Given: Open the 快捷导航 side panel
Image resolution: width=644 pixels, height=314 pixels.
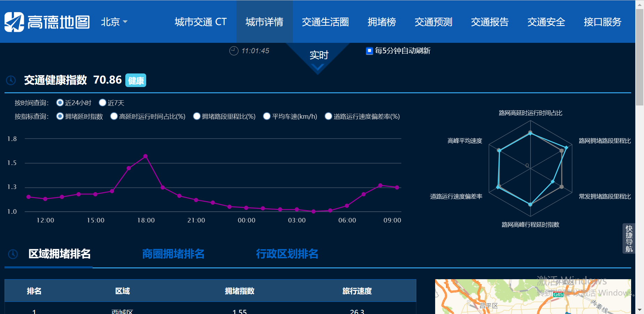Looking at the screenshot, I should click(629, 238).
